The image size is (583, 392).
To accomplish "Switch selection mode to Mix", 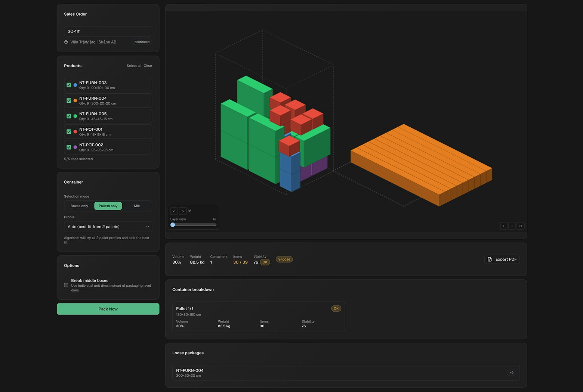I will (x=137, y=206).
